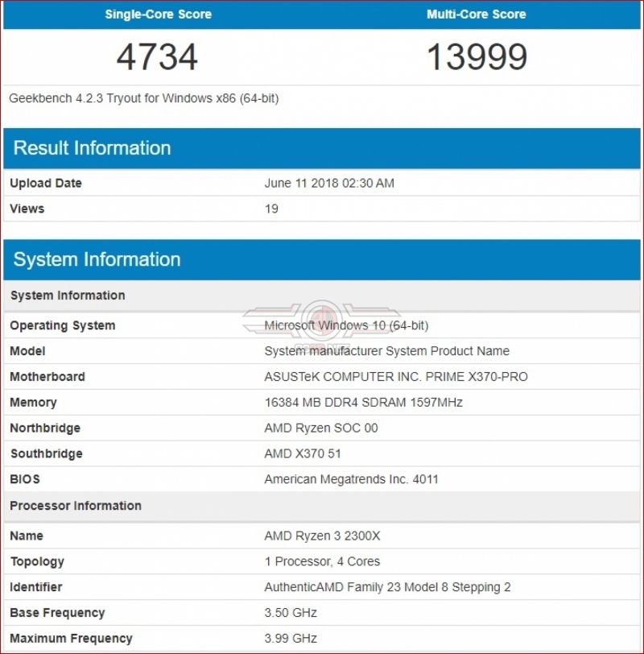Select "AuthenticAMD Family 23 Model 8 Stepping 2"
This screenshot has height=654, width=644.
coord(388,587)
